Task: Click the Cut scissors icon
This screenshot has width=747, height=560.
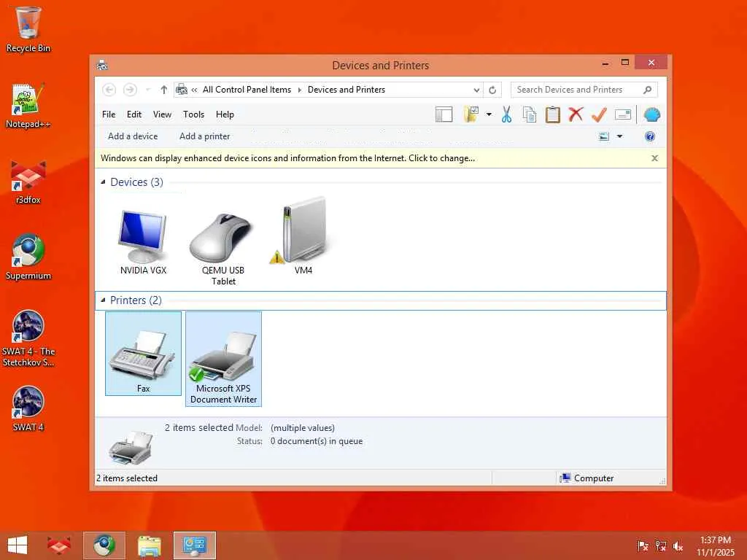Action: tap(506, 114)
